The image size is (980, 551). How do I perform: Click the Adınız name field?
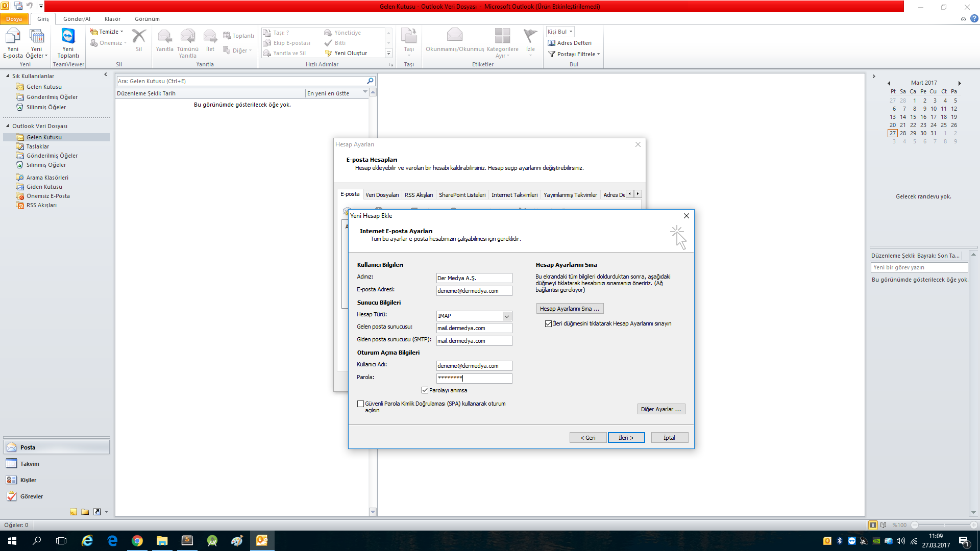pos(474,278)
